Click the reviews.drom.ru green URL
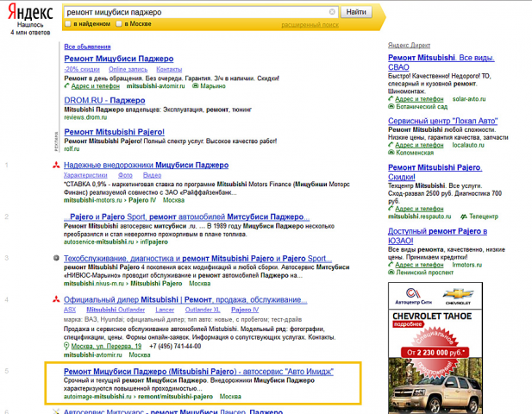Viewport: 532px width, 414px height. (x=85, y=117)
